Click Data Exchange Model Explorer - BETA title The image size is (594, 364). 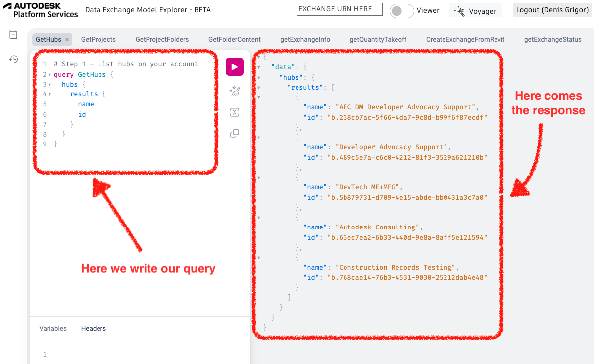click(148, 10)
